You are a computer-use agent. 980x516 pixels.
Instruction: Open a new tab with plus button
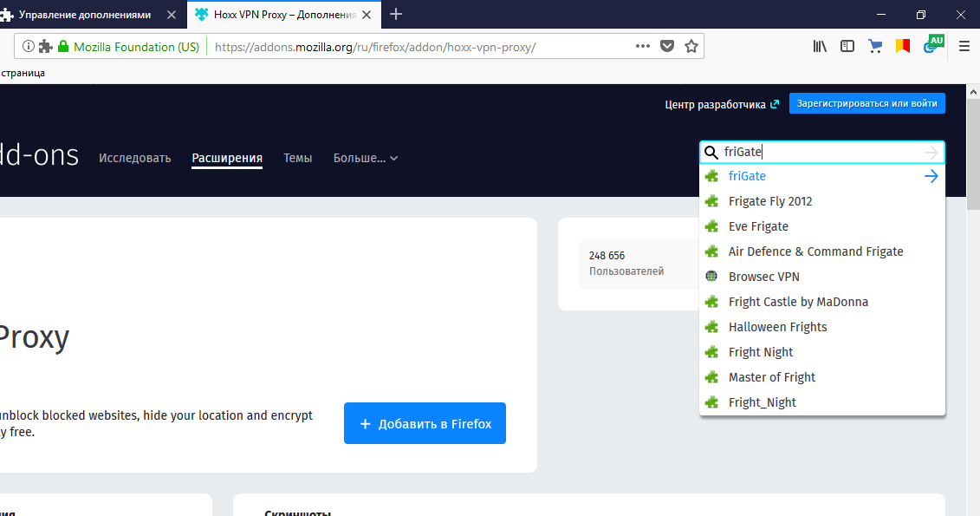tap(396, 15)
